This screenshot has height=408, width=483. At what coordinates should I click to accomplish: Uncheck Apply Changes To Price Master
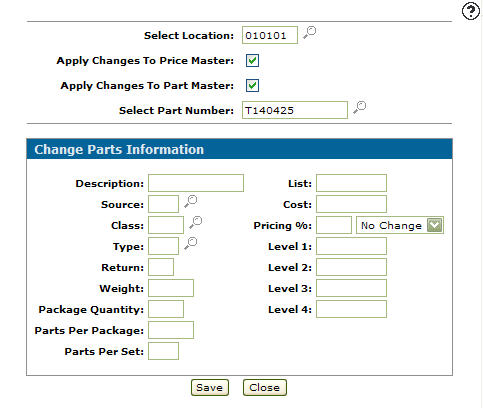point(252,61)
